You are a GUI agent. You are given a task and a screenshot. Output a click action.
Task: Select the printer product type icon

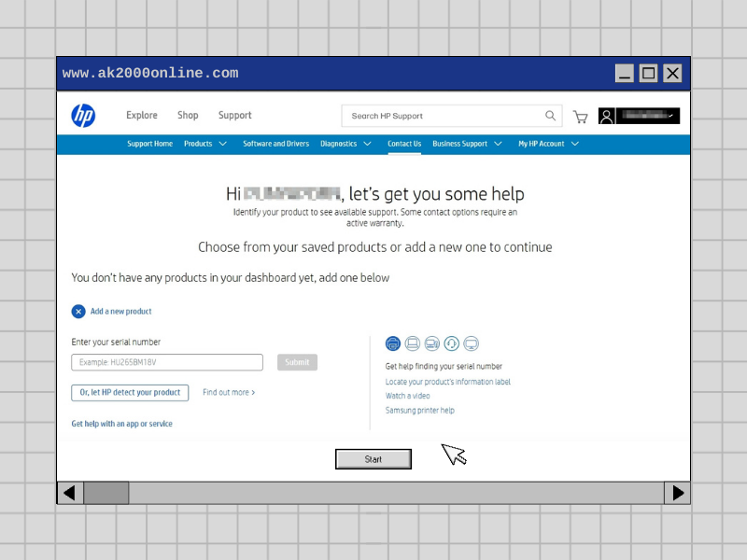point(393,343)
